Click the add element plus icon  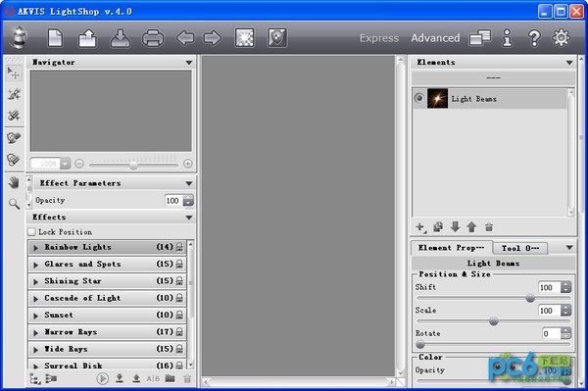click(x=420, y=227)
